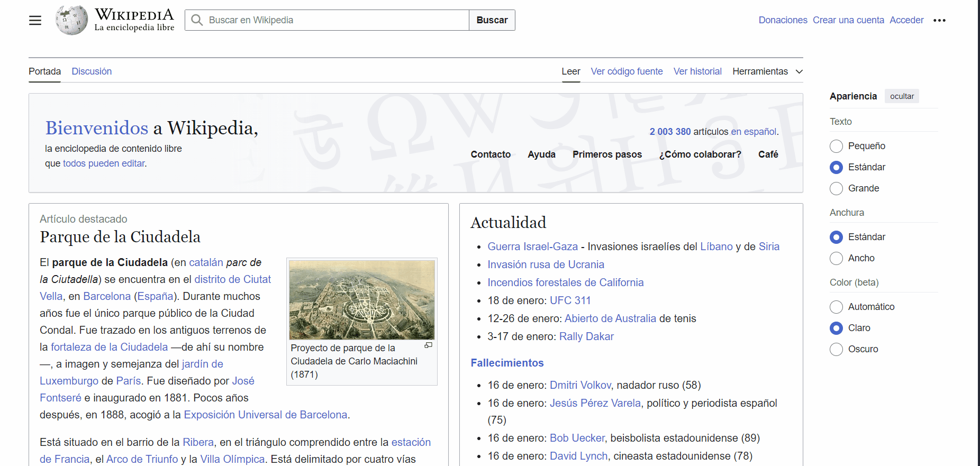Enlarge the Ciudadela image via expand icon
Viewport: 980px width, 466px height.
point(428,345)
